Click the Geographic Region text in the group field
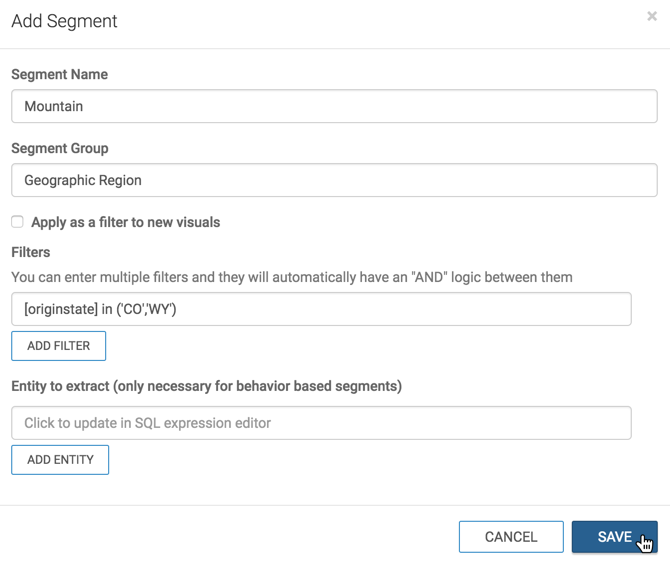This screenshot has width=670, height=566. (83, 180)
